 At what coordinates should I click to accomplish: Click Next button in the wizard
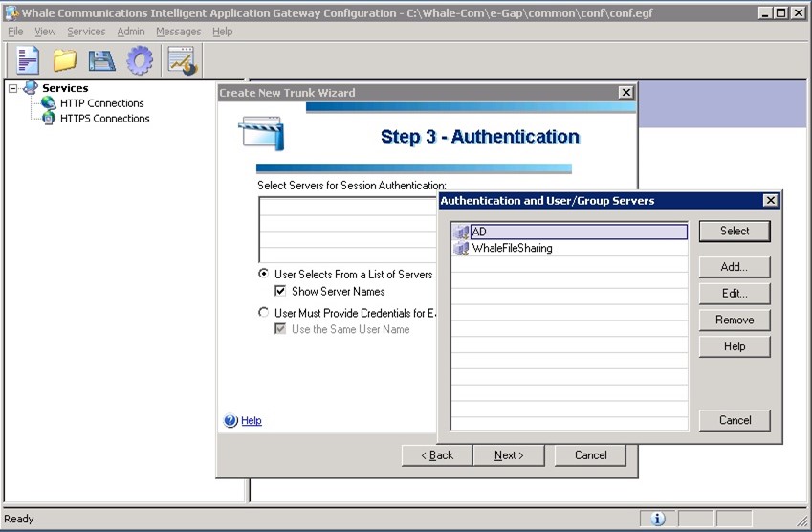click(509, 455)
